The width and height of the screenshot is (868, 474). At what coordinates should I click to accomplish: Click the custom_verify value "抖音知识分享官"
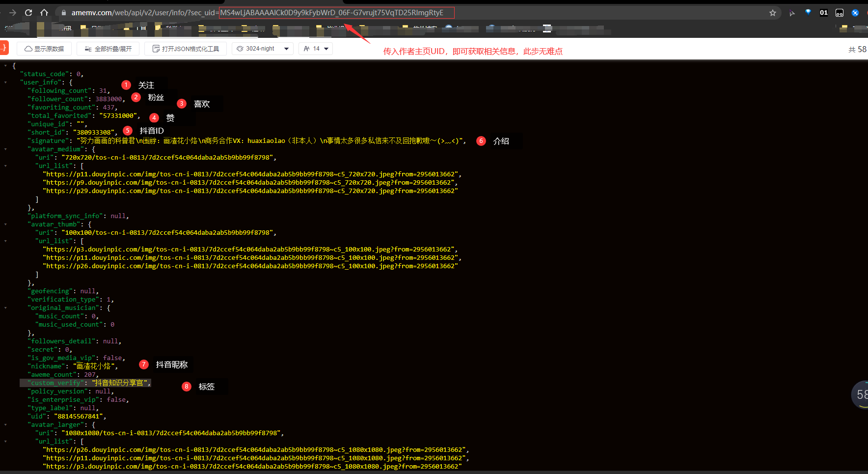click(120, 383)
